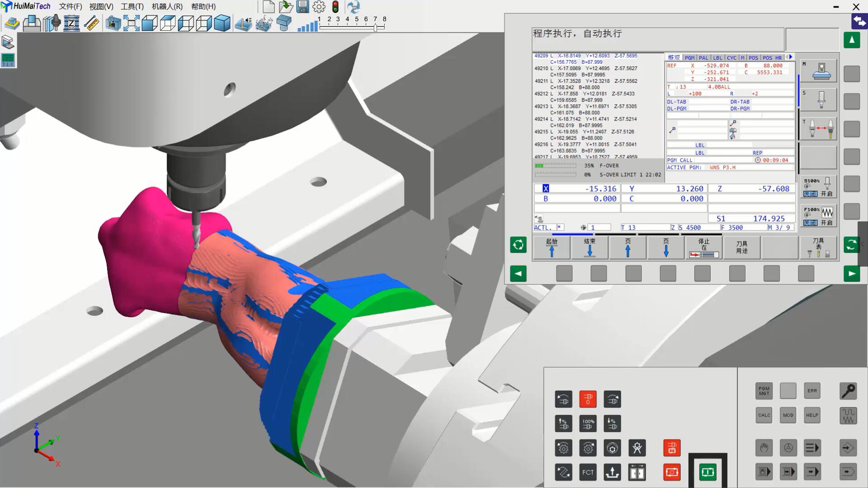The image size is (868, 488).
Task: Toggle the F100% feed override switch
Action: [x=818, y=216]
